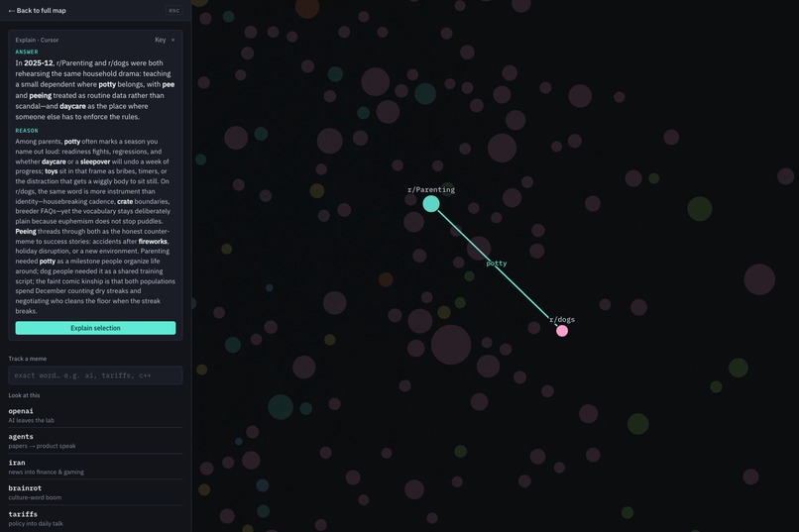799x532 pixels.
Task: Click the 'news into finance & gaming' subtitle
Action: (x=46, y=472)
